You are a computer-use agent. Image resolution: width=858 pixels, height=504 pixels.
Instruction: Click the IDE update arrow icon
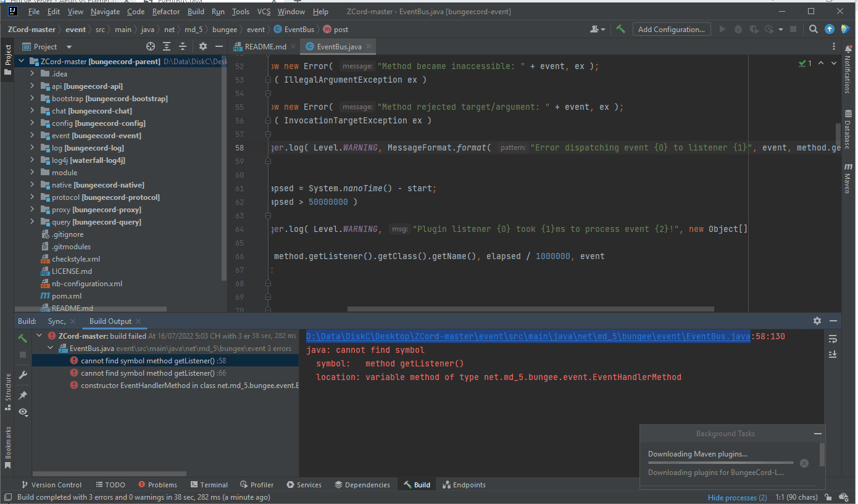(x=830, y=29)
